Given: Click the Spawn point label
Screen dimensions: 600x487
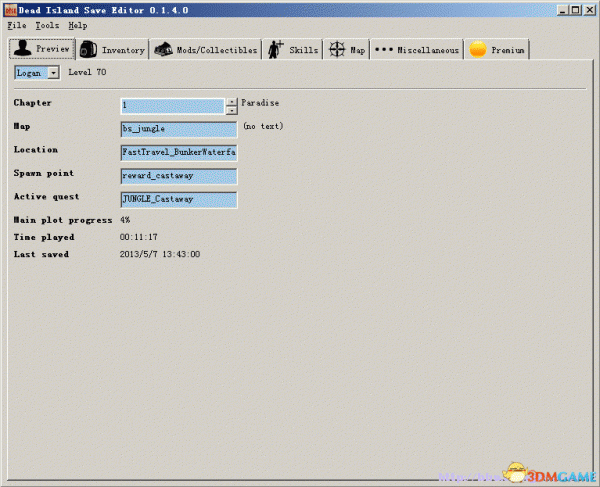Looking at the screenshot, I should [44, 173].
